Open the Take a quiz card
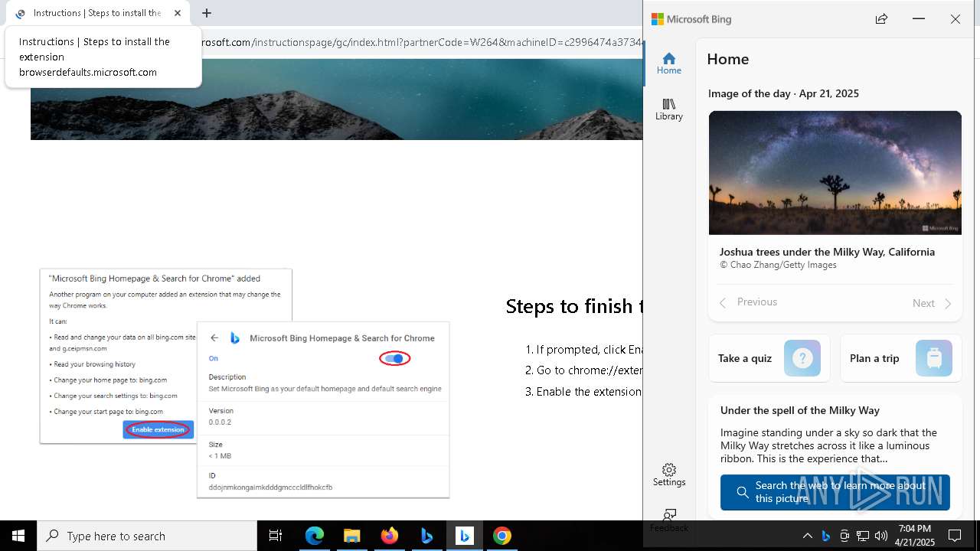 [769, 358]
